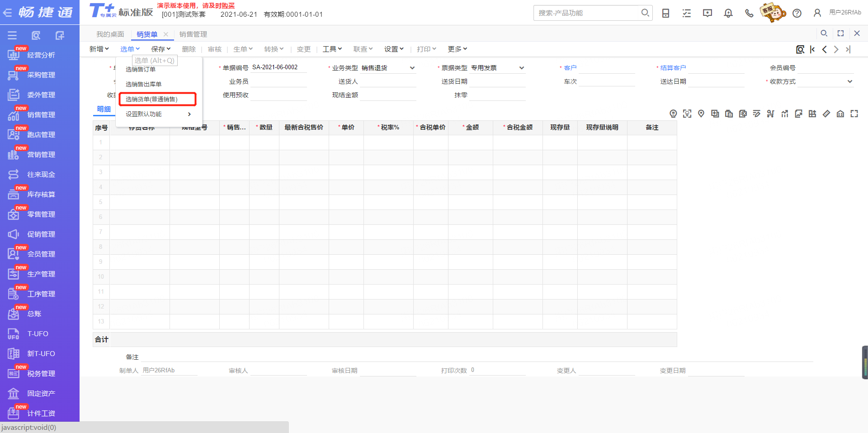Click the 客服 customer service mascot icon
This screenshot has width=868, height=433.
point(773,12)
